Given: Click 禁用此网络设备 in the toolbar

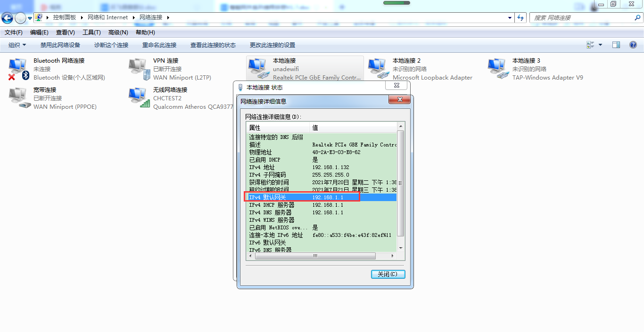Looking at the screenshot, I should point(60,45).
